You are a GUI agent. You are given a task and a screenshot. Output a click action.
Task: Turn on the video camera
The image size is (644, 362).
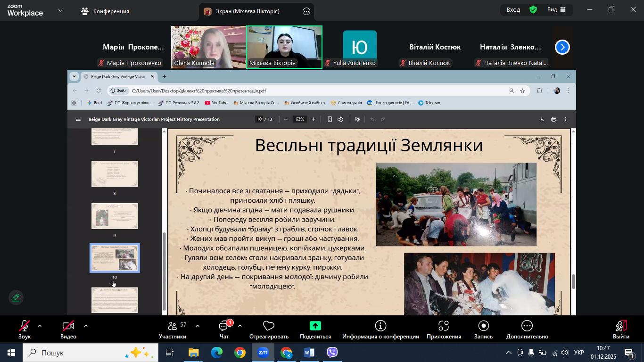point(68,329)
